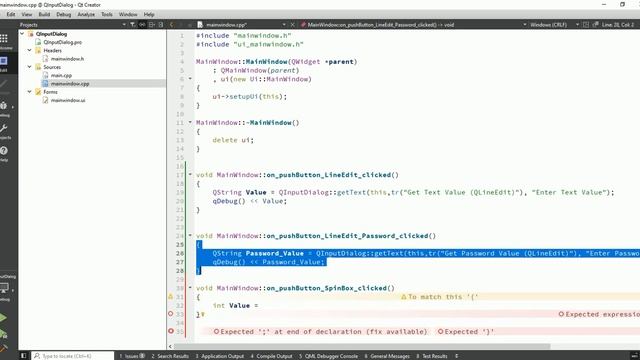Open the Build menu
Screen dimensions: 640x360
point(44,14)
